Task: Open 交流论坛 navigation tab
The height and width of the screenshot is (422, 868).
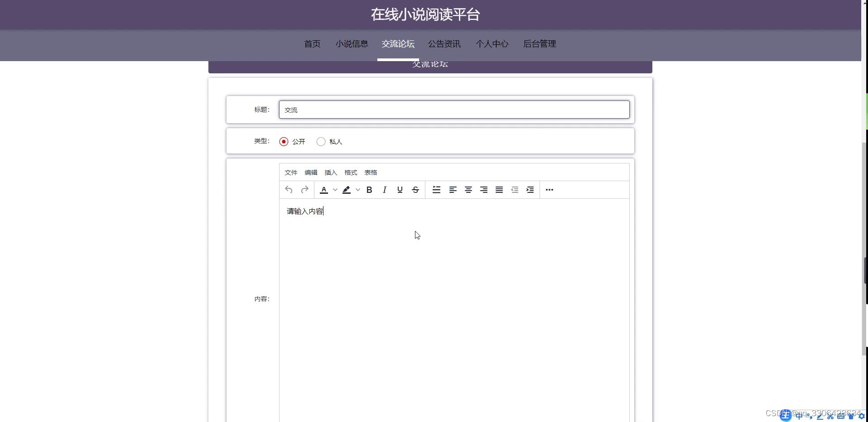Action: pos(398,44)
